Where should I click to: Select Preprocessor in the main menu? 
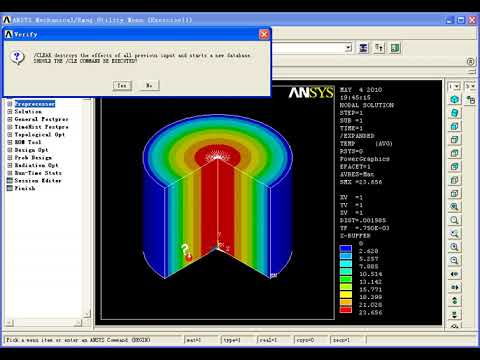[x=35, y=104]
